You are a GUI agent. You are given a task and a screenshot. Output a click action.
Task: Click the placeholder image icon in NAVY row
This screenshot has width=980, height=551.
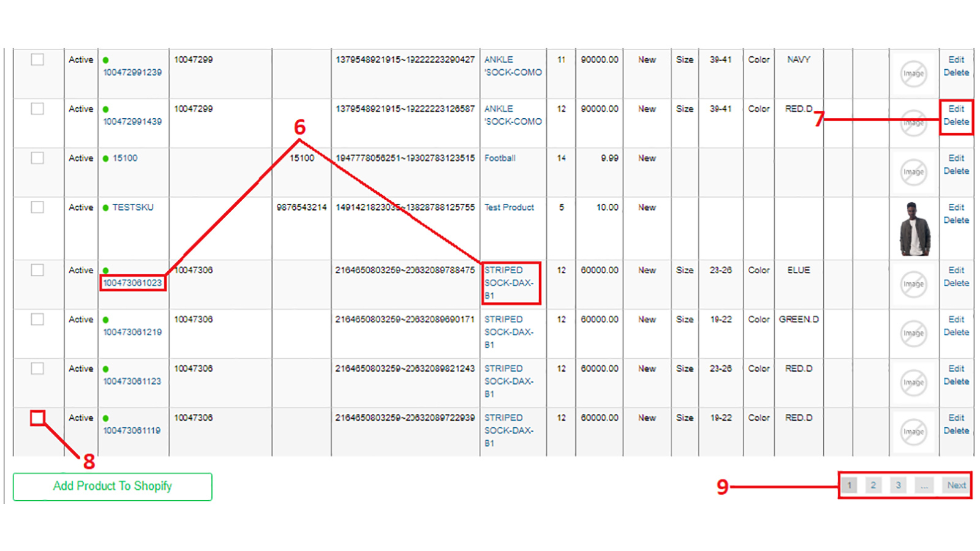point(913,73)
